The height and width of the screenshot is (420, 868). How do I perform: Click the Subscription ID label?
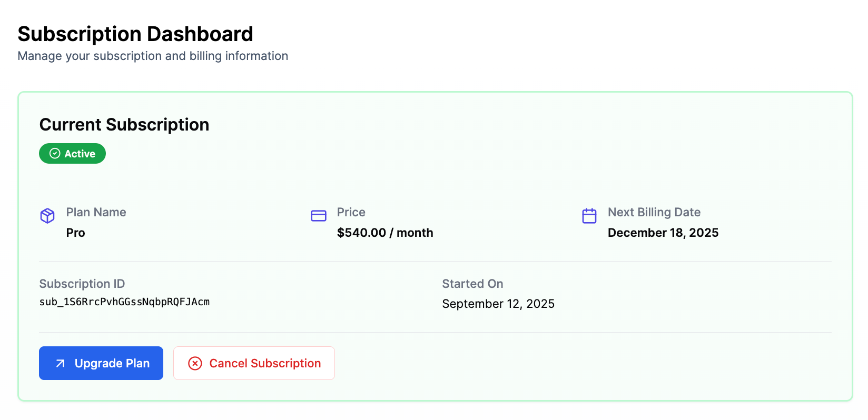pos(82,284)
